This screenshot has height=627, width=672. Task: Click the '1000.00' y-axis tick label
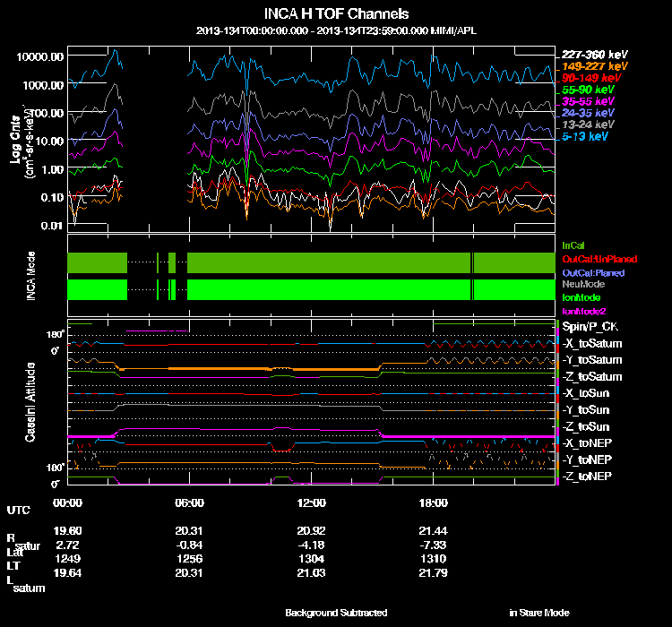pos(43,85)
